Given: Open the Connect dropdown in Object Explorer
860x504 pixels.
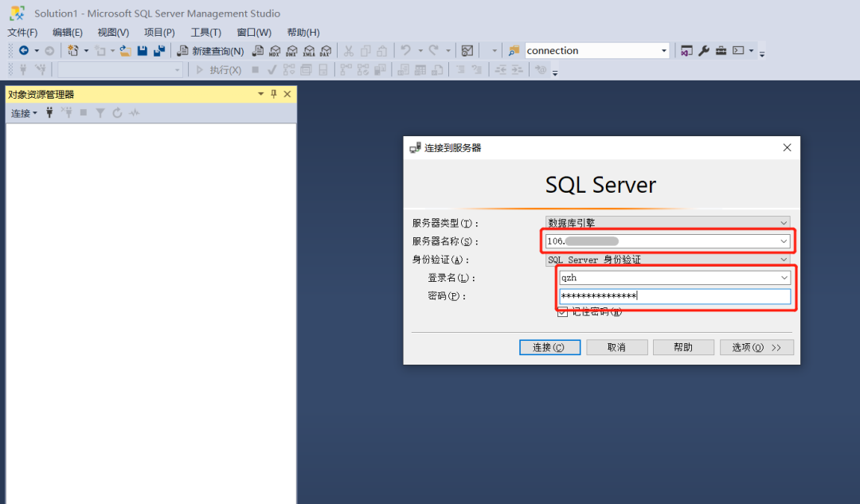Looking at the screenshot, I should point(24,113).
